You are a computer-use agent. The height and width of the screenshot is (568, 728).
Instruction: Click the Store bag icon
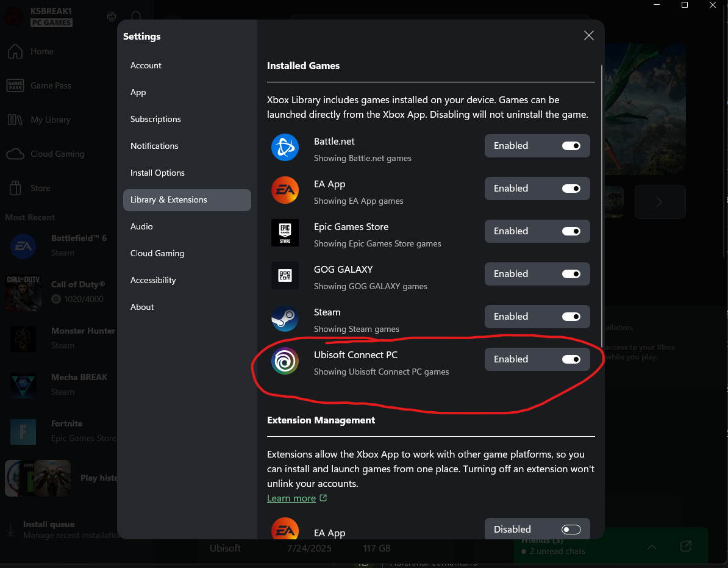click(x=15, y=188)
